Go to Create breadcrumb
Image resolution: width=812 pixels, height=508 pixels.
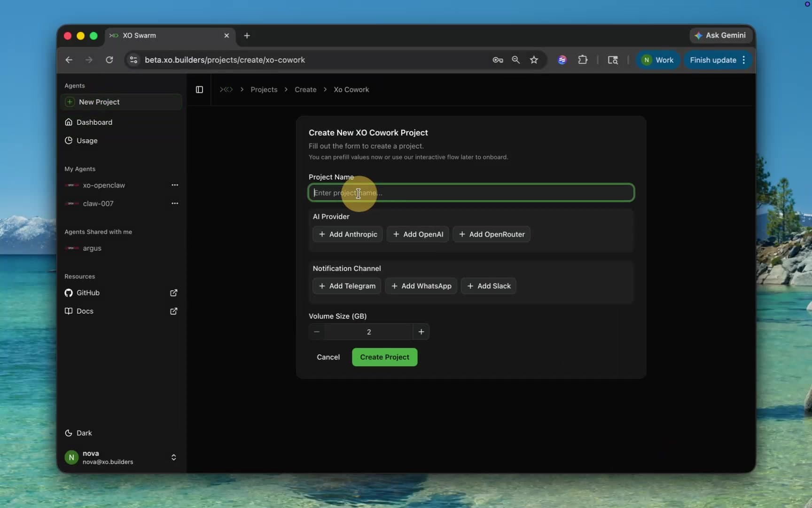pos(305,89)
